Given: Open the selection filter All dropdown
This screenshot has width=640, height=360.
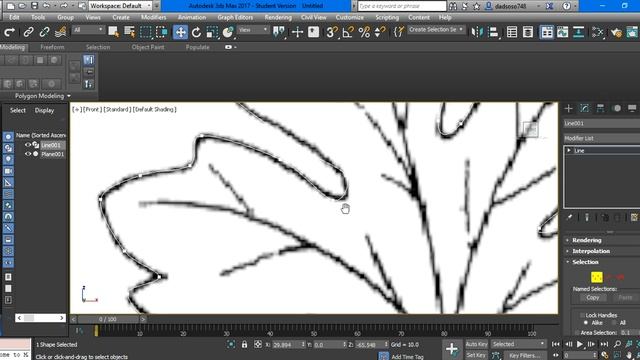Looking at the screenshot, I should click(88, 30).
